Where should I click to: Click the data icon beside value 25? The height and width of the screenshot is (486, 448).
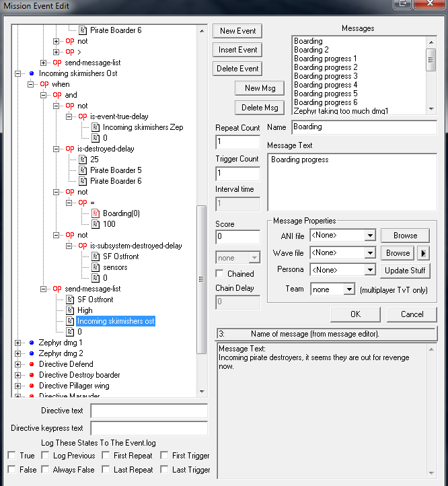click(83, 160)
